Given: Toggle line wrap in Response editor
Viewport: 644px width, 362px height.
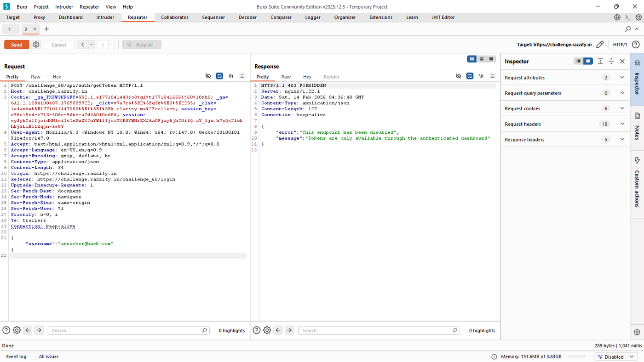Looking at the screenshot, I should [x=470, y=76].
